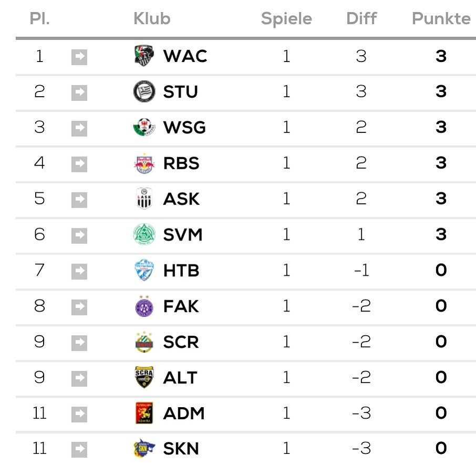This screenshot has width=476, height=476.
Task: Click the Admira red crest
Action: [x=144, y=413]
